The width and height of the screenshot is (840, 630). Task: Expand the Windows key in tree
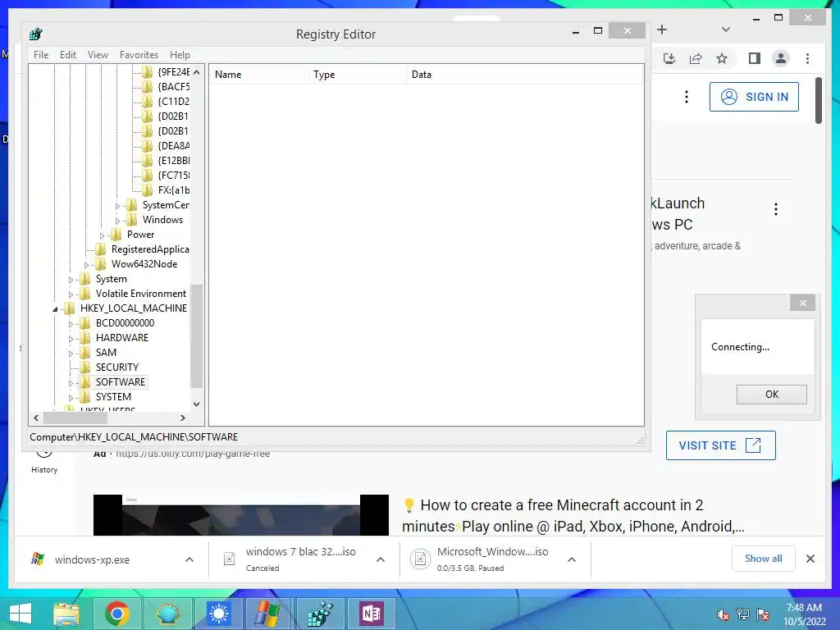click(x=118, y=220)
